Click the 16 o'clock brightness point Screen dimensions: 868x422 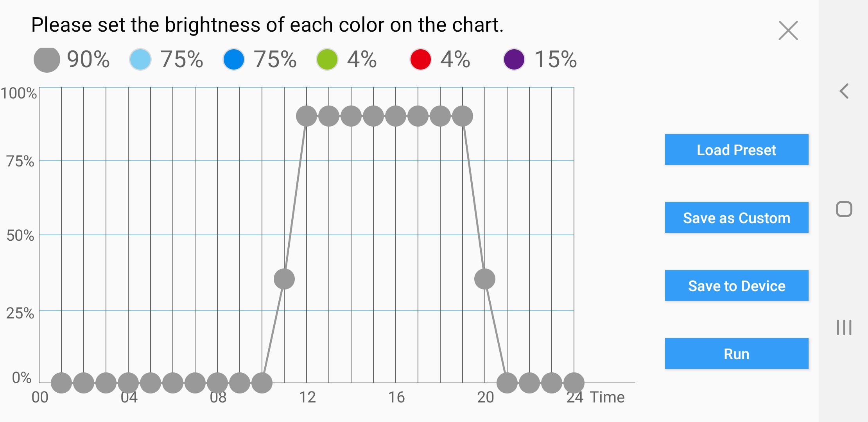(396, 116)
